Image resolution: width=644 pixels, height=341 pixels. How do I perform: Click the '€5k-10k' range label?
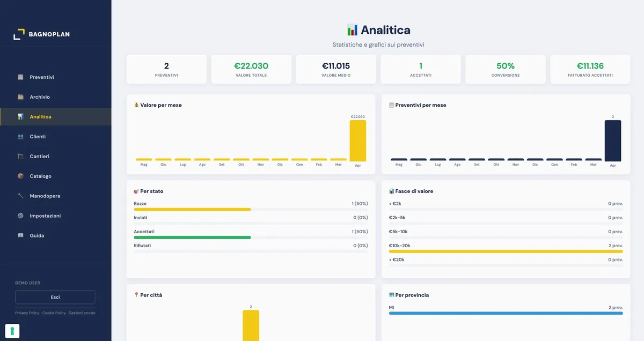coord(398,232)
